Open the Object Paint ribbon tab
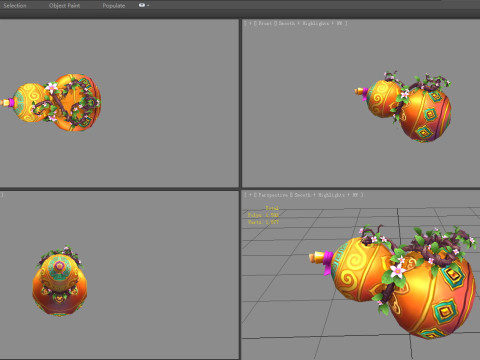 [64, 5]
